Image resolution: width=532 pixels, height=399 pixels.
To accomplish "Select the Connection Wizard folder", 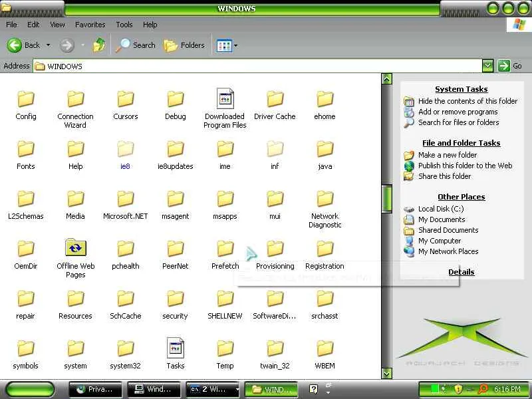I will tap(75, 110).
